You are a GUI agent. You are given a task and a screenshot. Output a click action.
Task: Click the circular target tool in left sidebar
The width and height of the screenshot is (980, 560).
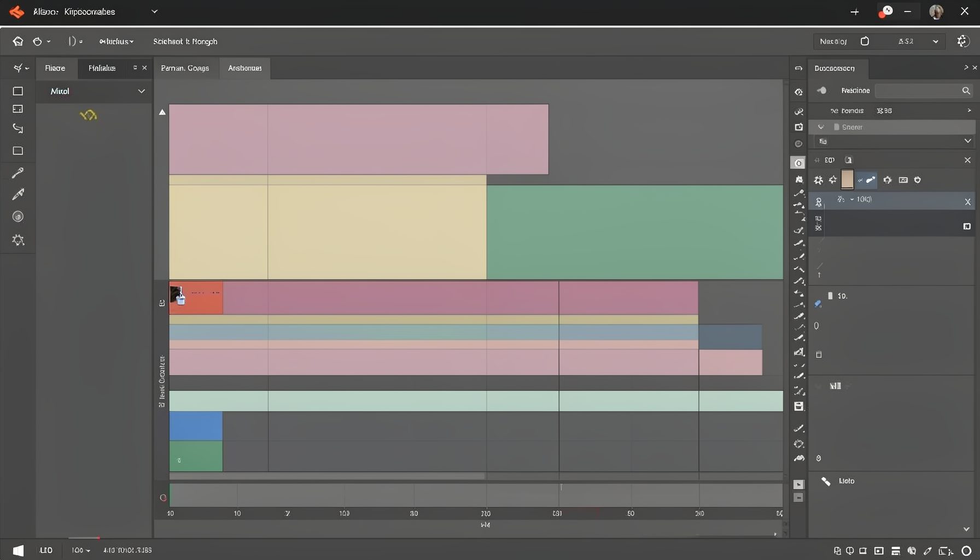click(x=18, y=217)
